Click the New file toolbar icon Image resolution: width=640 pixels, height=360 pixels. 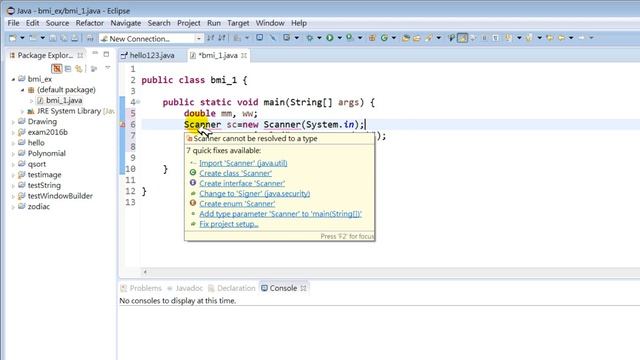pyautogui.click(x=13, y=38)
